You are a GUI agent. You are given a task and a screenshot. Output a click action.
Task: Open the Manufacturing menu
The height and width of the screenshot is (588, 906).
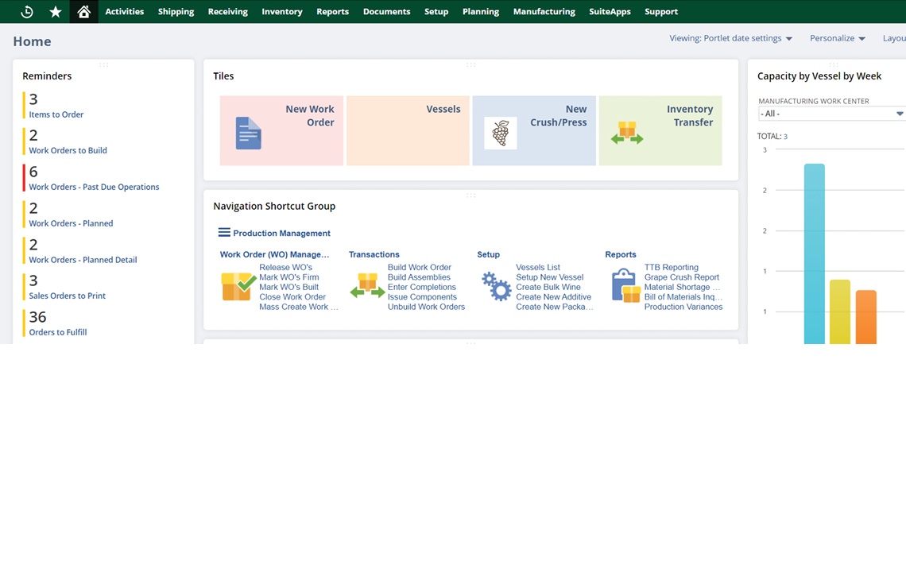click(544, 12)
